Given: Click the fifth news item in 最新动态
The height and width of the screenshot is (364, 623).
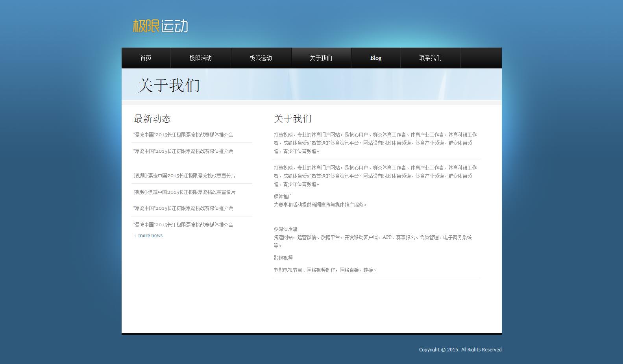Looking at the screenshot, I should pos(183,208).
